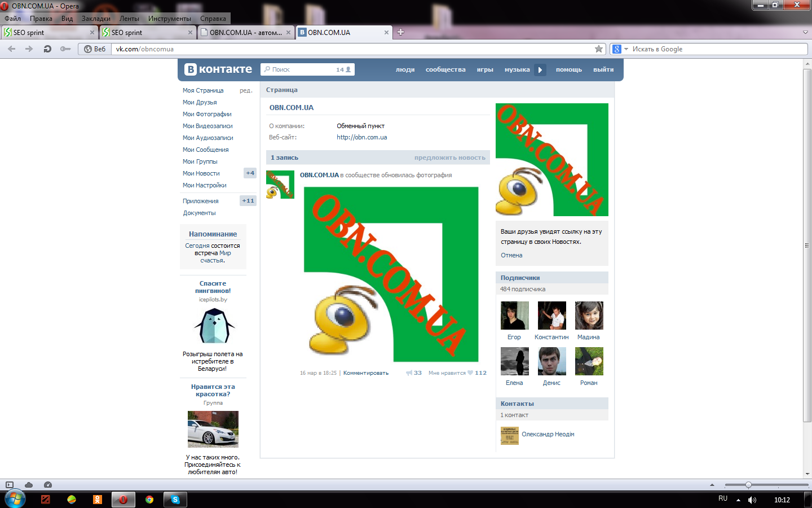Click the new tab plus button
The image size is (812, 508).
pos(400,32)
